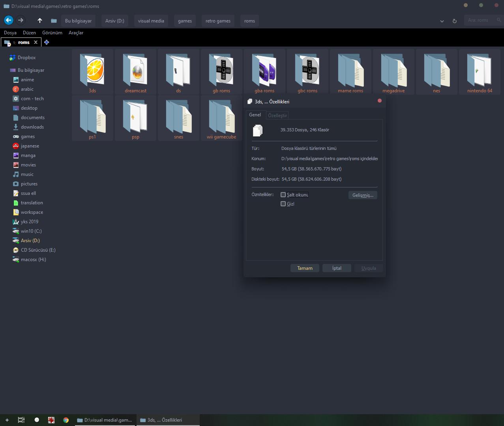Click 'visual media' breadcrumb

(151, 21)
